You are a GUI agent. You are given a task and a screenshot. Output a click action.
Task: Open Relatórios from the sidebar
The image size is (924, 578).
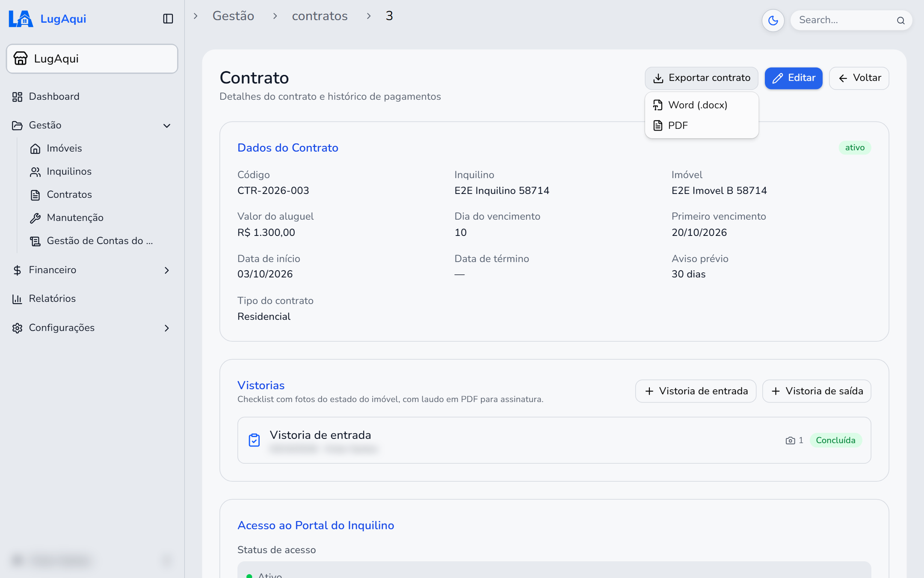(x=92, y=299)
